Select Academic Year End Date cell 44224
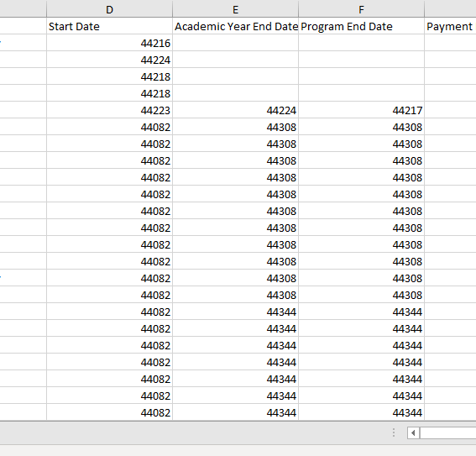The image size is (476, 456). tap(236, 110)
